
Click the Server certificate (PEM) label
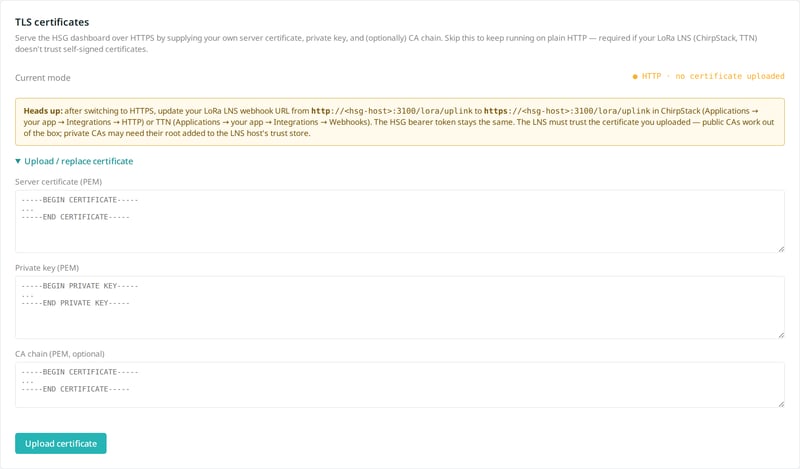coord(59,182)
